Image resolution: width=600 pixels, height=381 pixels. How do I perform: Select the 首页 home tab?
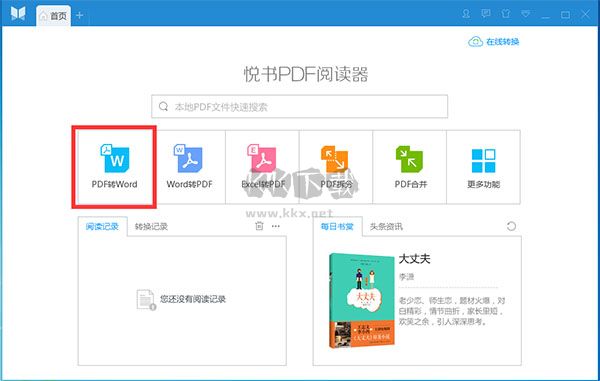[54, 16]
